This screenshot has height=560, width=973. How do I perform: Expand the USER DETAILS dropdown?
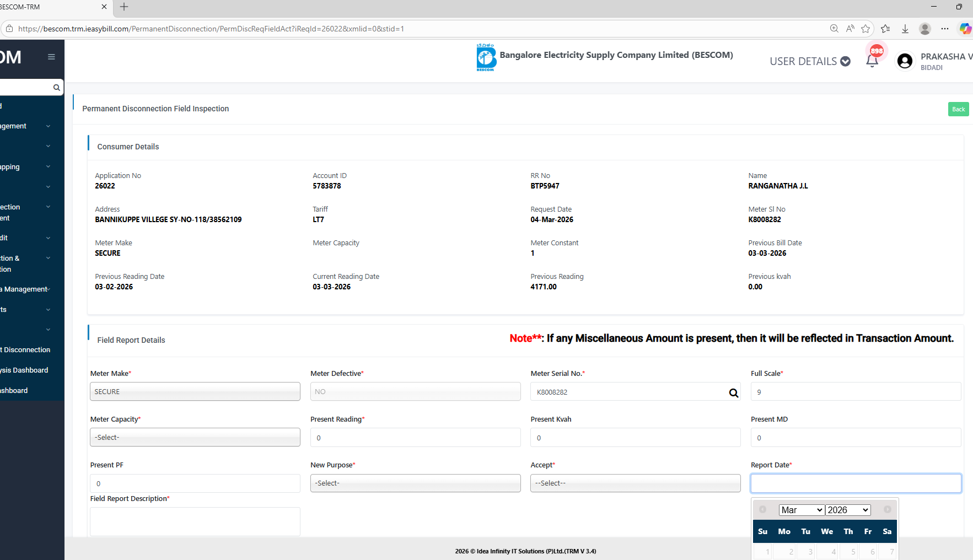(x=810, y=61)
